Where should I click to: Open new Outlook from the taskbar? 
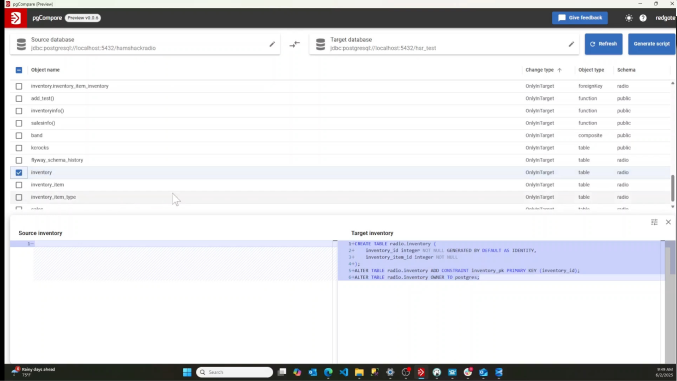(483, 372)
